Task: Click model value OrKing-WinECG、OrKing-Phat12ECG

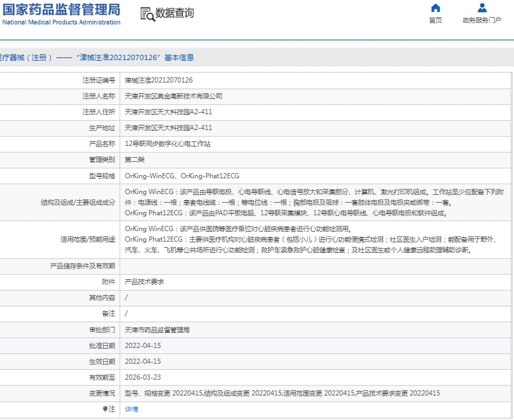Action: [182, 176]
